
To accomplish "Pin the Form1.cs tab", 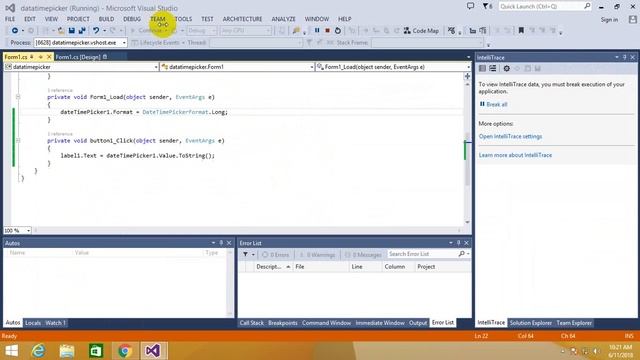I will (32, 57).
